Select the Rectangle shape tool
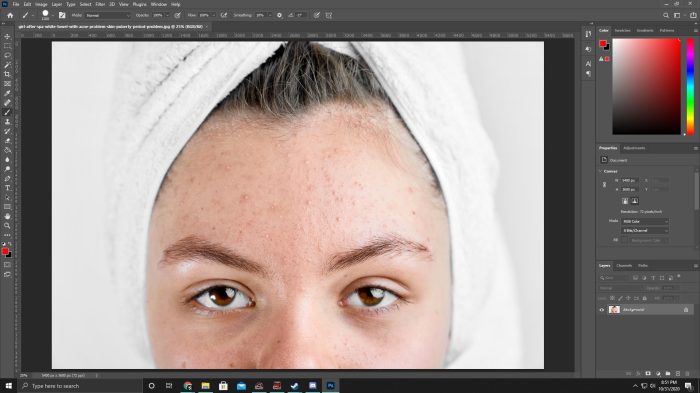700x393 pixels. (7, 207)
